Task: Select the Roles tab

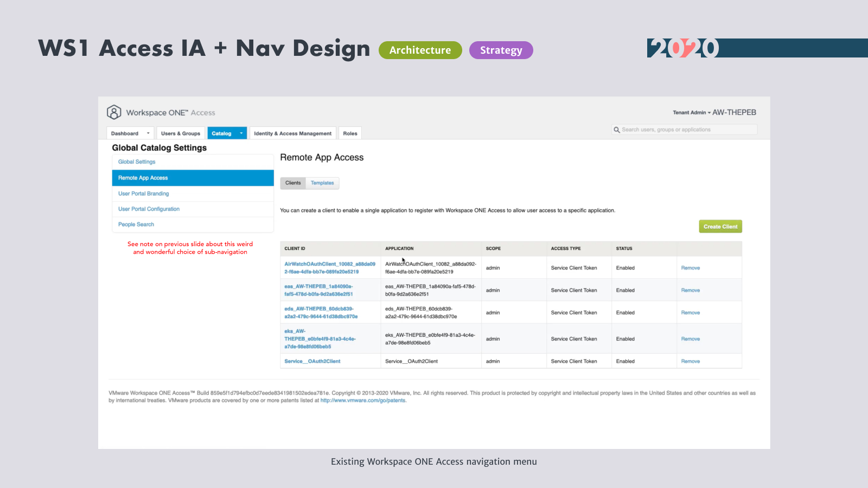Action: click(350, 133)
